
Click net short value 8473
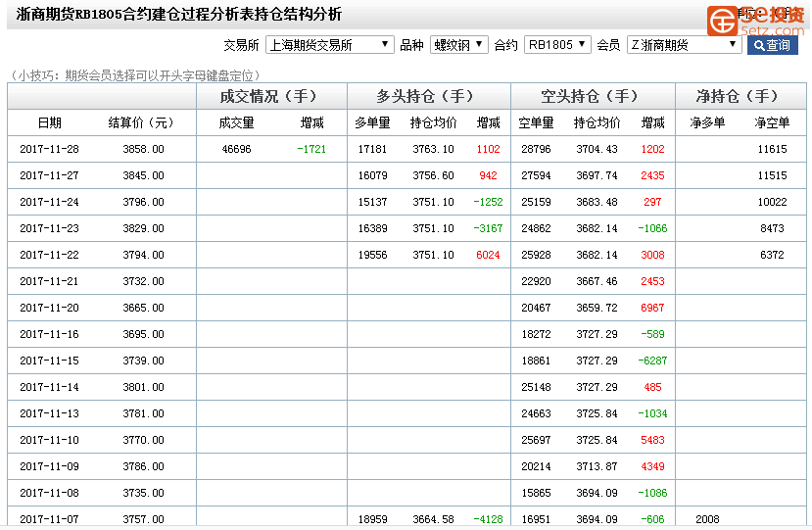pyautogui.click(x=772, y=228)
